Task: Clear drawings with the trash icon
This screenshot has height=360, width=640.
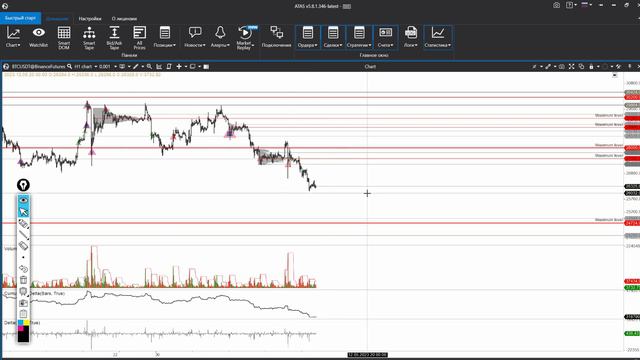Action: point(23,280)
